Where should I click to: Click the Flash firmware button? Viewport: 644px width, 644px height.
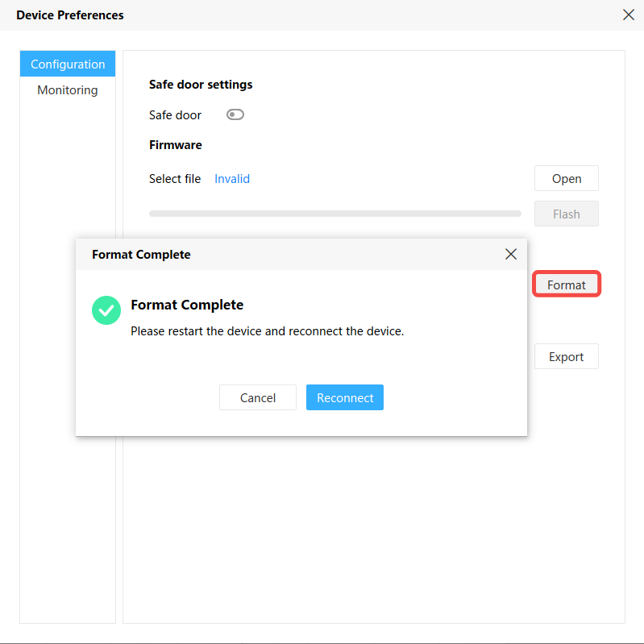click(566, 214)
